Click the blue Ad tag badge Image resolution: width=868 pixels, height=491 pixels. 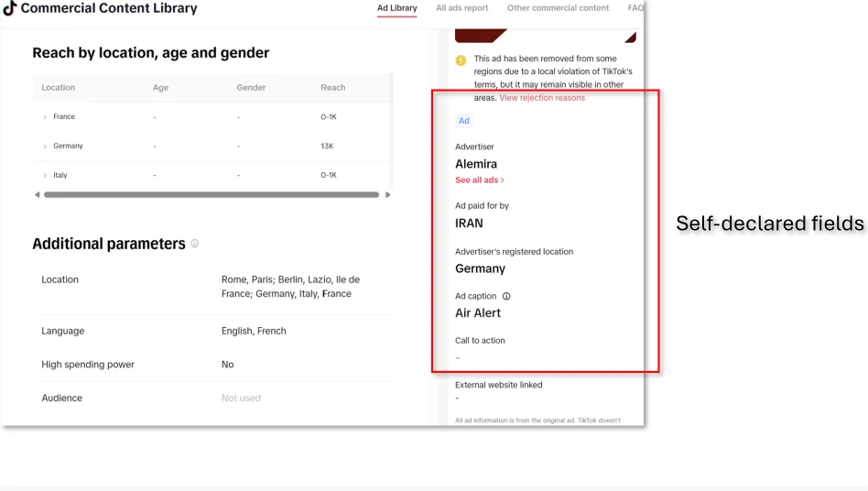[x=464, y=121]
